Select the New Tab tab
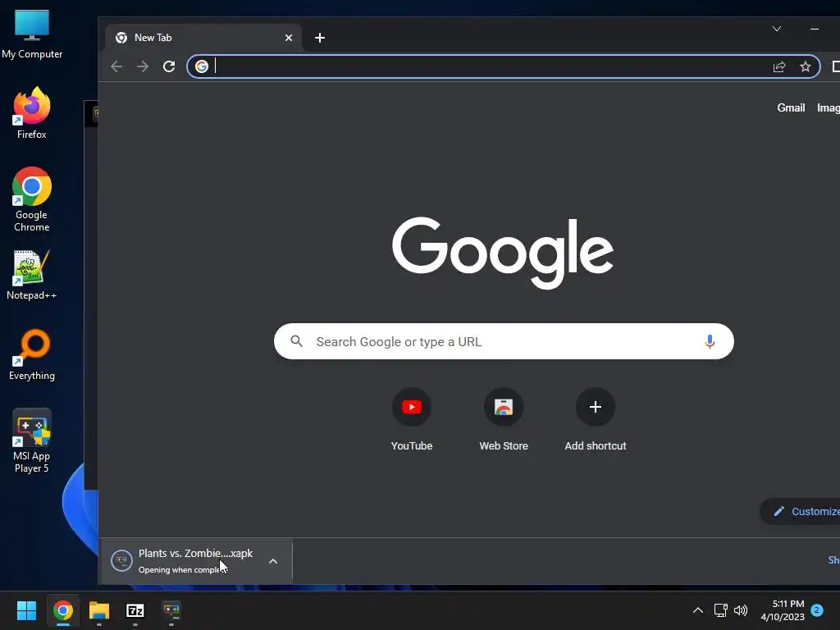 click(x=203, y=38)
